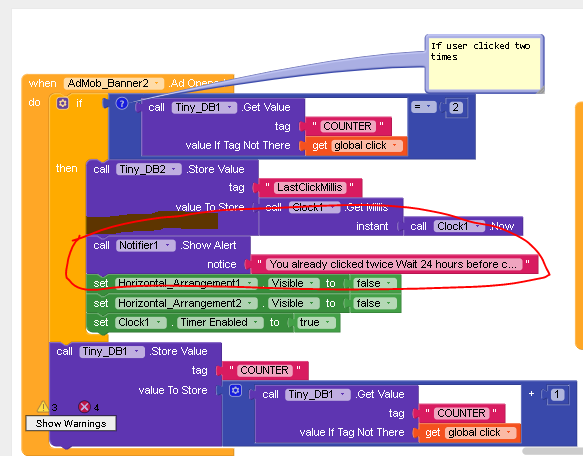Click the yellow comment note text area
Screen dimensions: 583x456
tap(484, 63)
